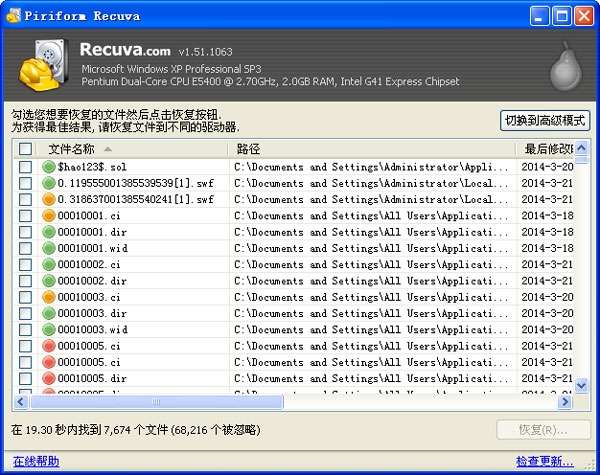Sort by the 路径 column header
The height and width of the screenshot is (475, 600).
(372, 149)
